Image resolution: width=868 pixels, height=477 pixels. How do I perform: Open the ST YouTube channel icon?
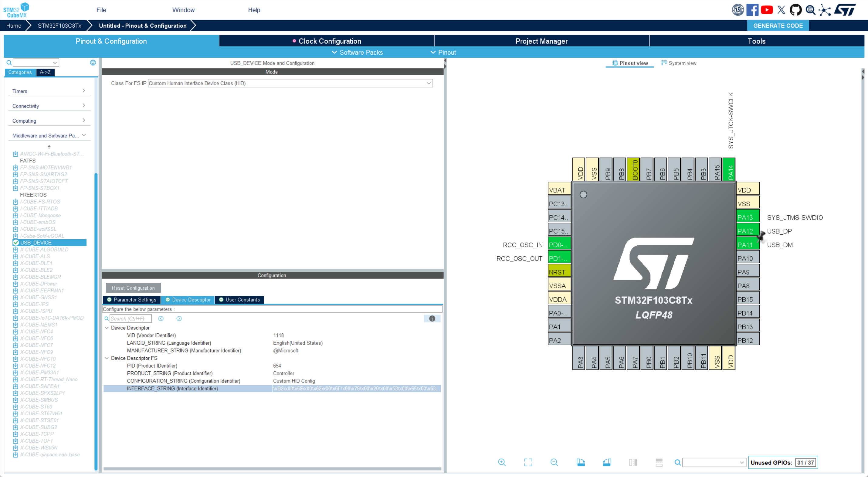click(767, 10)
